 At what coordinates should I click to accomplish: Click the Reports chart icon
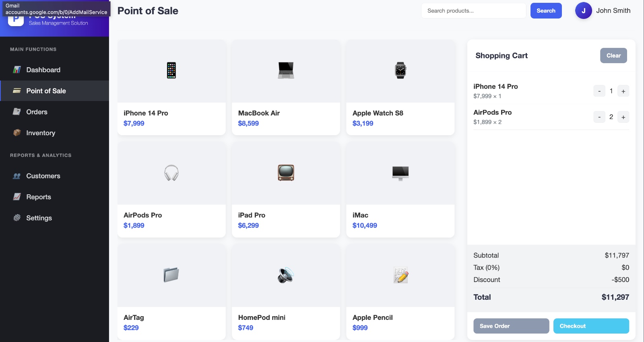tap(17, 197)
